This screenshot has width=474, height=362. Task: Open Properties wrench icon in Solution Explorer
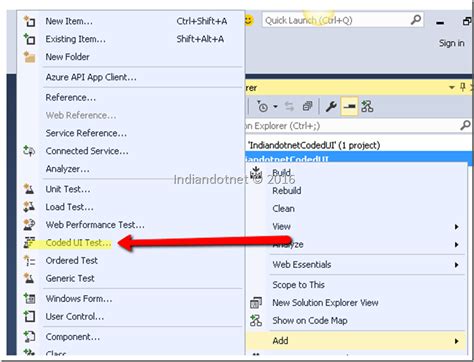pyautogui.click(x=331, y=107)
